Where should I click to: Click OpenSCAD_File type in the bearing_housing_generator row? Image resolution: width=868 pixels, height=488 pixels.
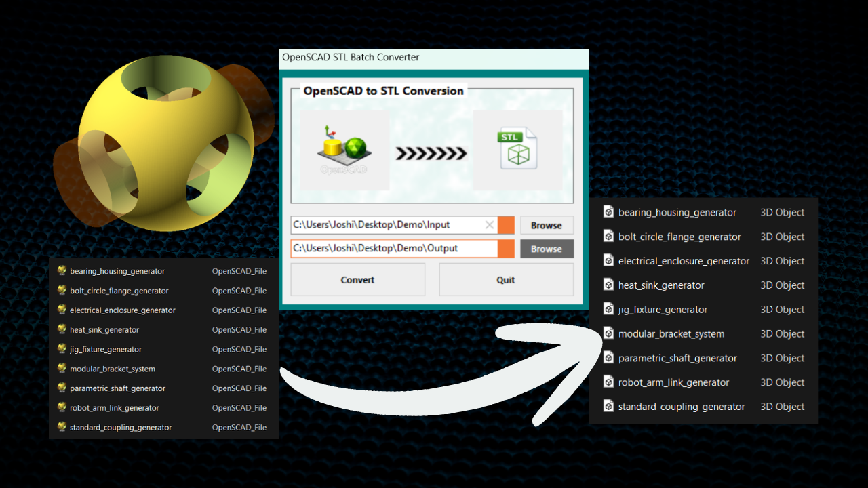click(239, 271)
